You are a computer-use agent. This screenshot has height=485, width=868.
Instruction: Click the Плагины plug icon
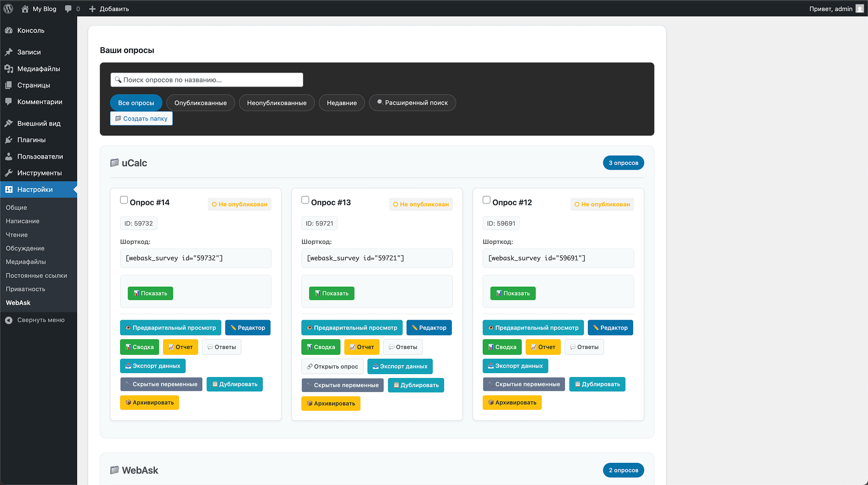pyautogui.click(x=9, y=140)
